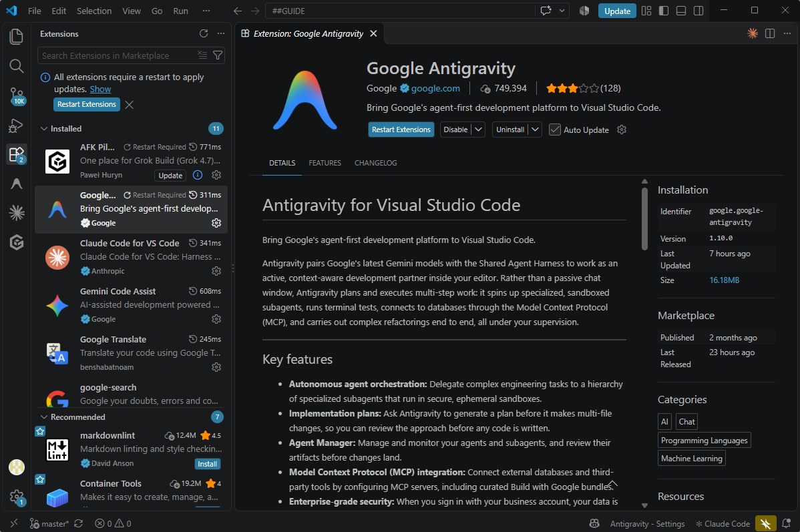Screen dimensions: 800x532
Task: Open Manage gear in activity bar
Action: point(17,497)
